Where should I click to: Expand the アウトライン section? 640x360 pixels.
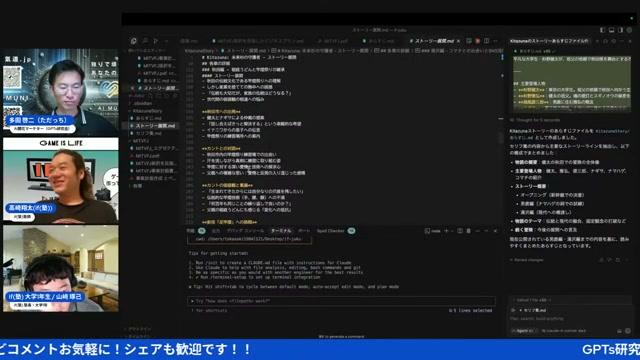pyautogui.click(x=140, y=329)
